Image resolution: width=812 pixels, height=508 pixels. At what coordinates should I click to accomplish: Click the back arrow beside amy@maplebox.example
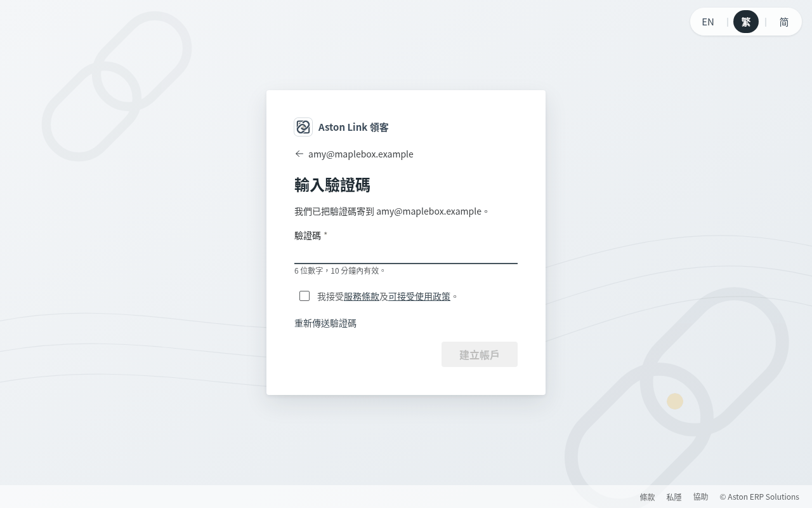click(x=299, y=154)
